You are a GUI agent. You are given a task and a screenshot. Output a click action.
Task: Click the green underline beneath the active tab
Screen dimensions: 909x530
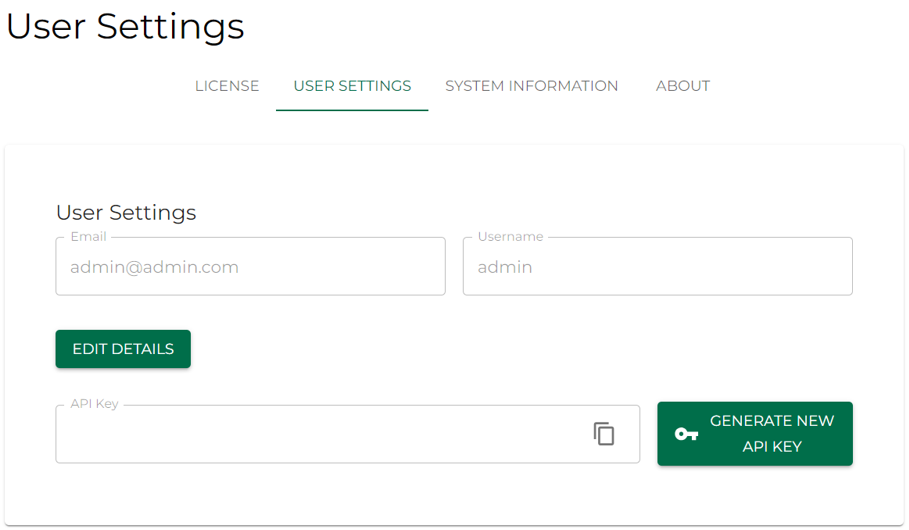pos(352,109)
